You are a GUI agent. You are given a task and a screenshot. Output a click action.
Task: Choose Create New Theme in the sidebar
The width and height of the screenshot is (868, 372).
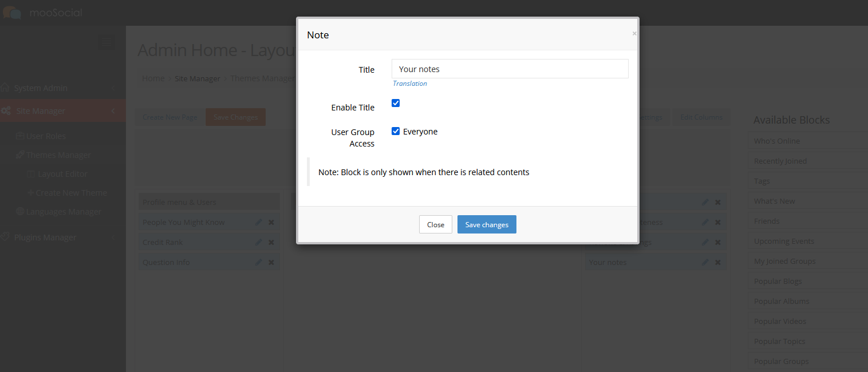click(x=67, y=193)
